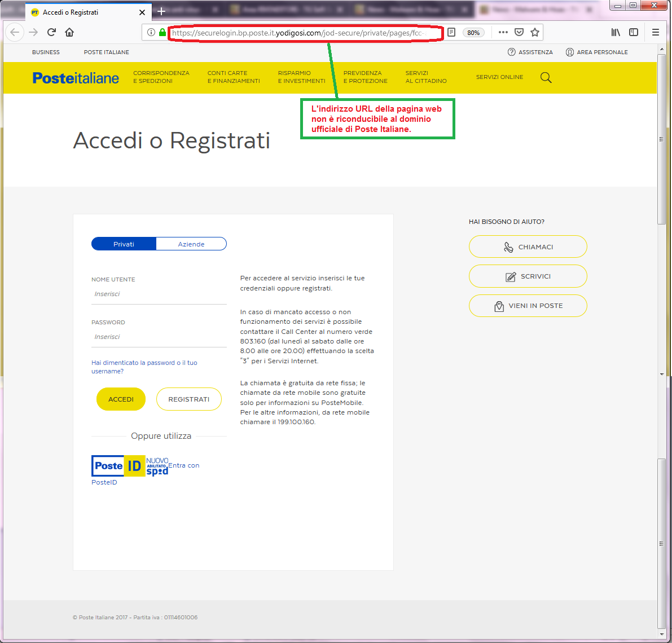This screenshot has height=643, width=672.
Task: Open Corrispondenza e Spedizioni menu
Action: pyautogui.click(x=161, y=77)
